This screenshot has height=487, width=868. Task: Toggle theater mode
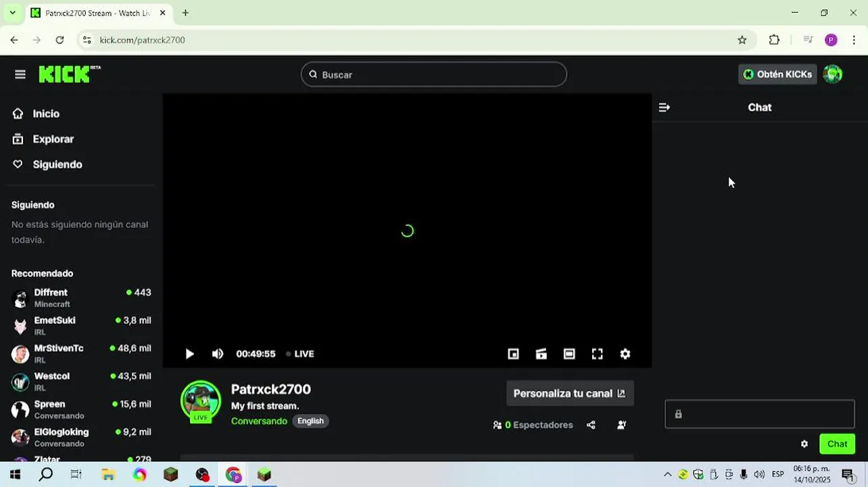pos(569,354)
